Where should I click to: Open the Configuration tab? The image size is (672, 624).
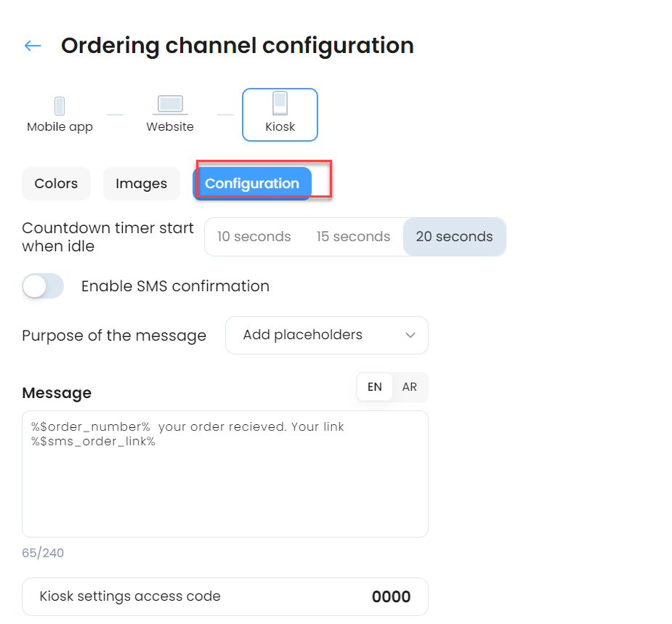click(252, 184)
